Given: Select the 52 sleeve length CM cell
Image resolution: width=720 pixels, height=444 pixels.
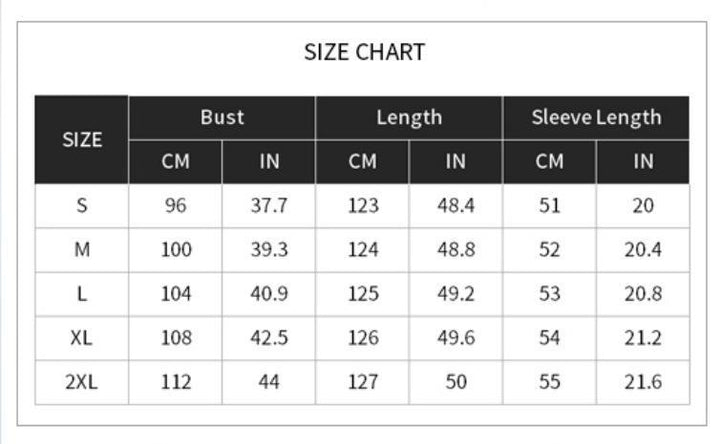Looking at the screenshot, I should (x=549, y=250).
